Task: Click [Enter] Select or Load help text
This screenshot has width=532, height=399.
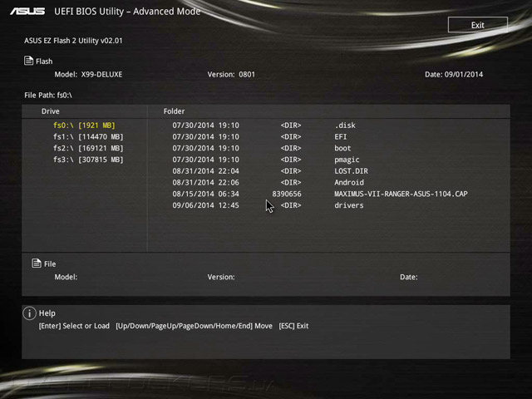Action: (74, 326)
